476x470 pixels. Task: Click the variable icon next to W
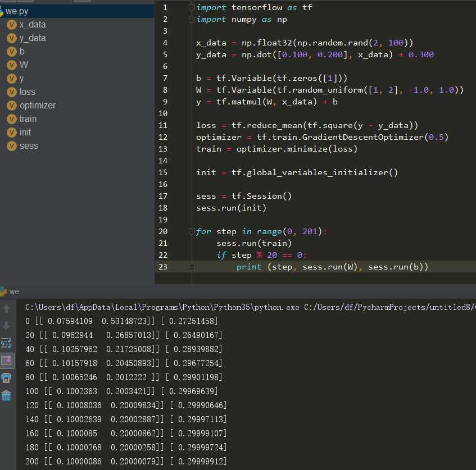pyautogui.click(x=12, y=65)
